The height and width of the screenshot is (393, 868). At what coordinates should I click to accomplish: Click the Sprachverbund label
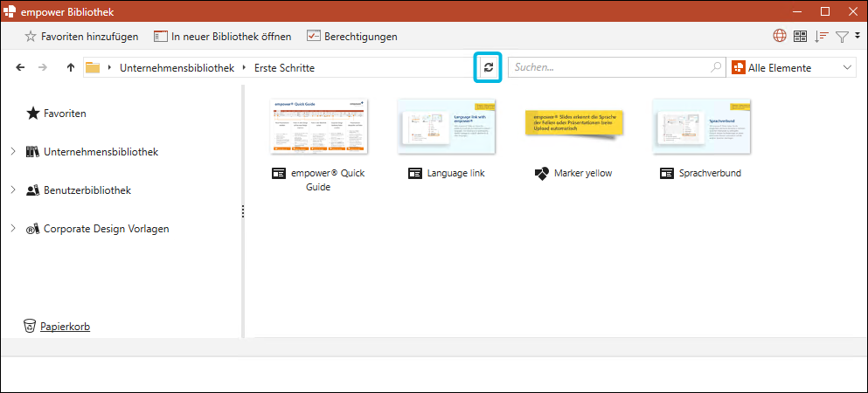[711, 174]
